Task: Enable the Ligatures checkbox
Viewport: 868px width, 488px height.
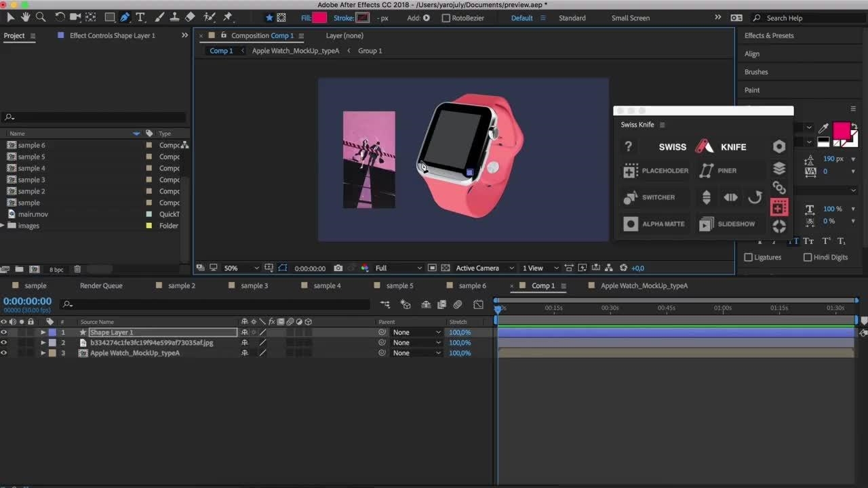Action: [749, 258]
